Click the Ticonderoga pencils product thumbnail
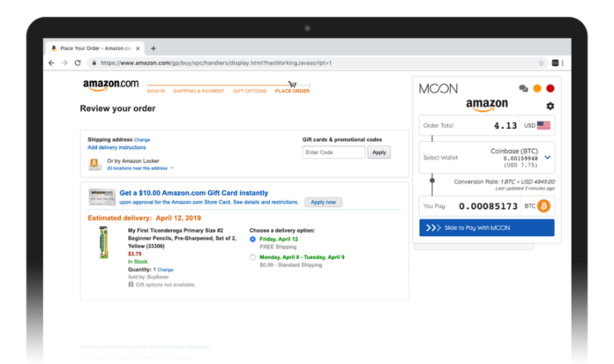The width and height of the screenshot is (614, 364). coord(103,242)
